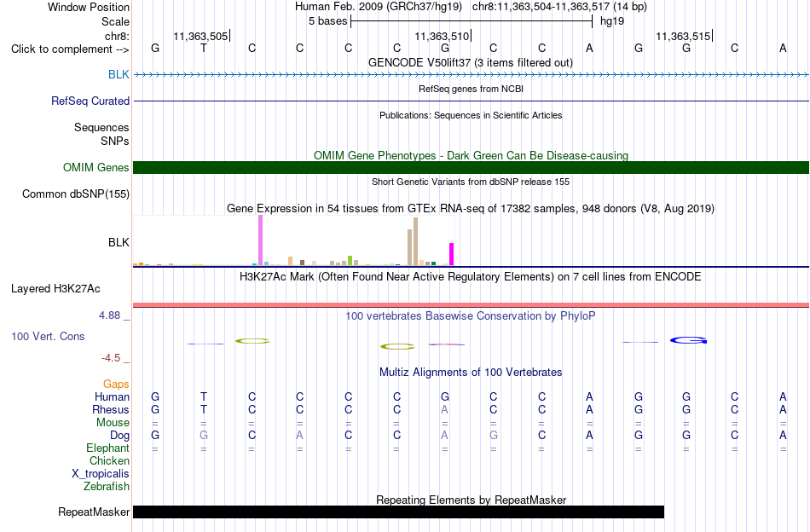Screen dimensions: 810x532
Task: Click the black BLK GTEx expression label
Action: tap(119, 242)
